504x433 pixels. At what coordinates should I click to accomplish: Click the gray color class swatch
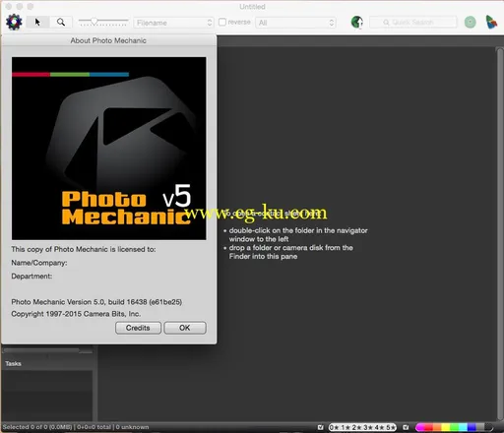click(480, 427)
